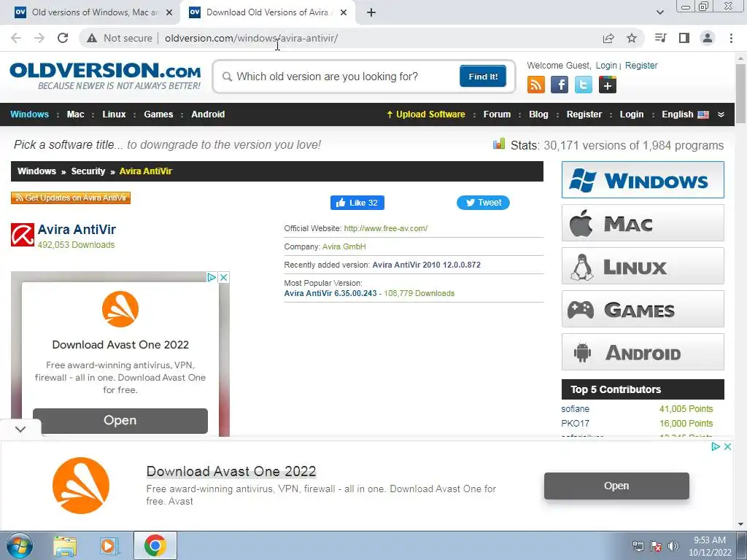The width and height of the screenshot is (747, 560).
Task: Open the side panel icon in Chrome toolbar
Action: point(684,38)
